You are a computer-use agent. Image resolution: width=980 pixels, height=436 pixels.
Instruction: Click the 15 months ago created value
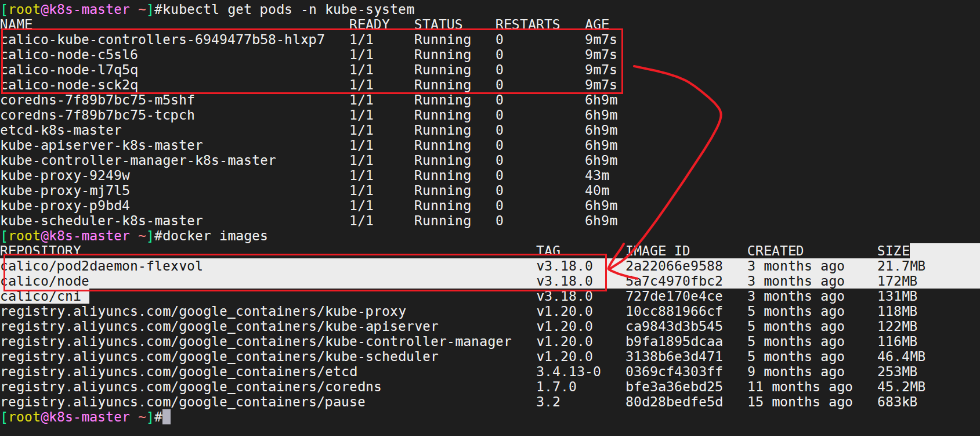[800, 402]
